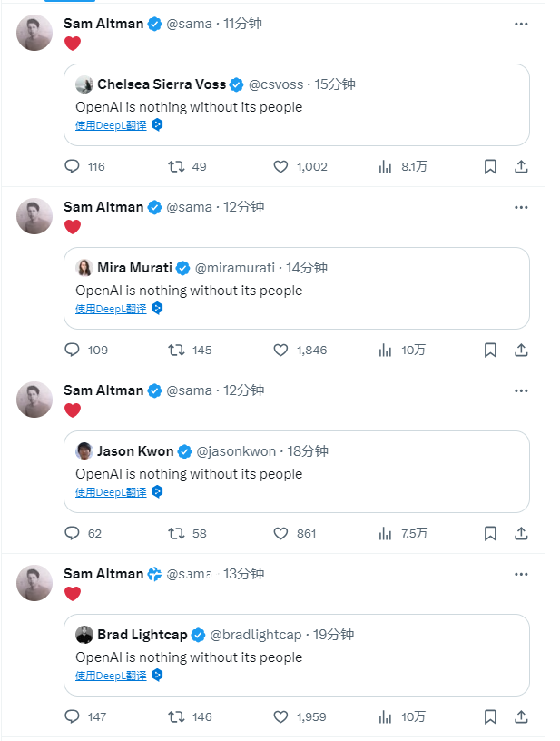Like the post quoting Jason Kwon
This screenshot has height=741, width=560.
[x=281, y=534]
